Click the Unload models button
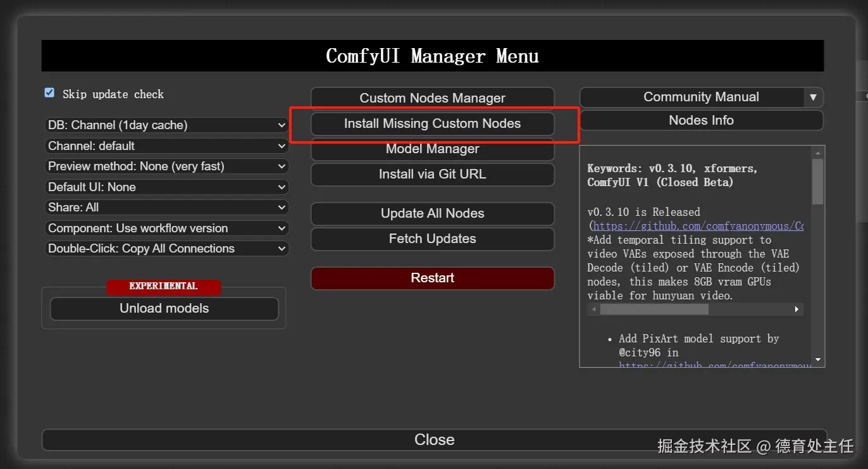The height and width of the screenshot is (469, 868). click(x=164, y=309)
